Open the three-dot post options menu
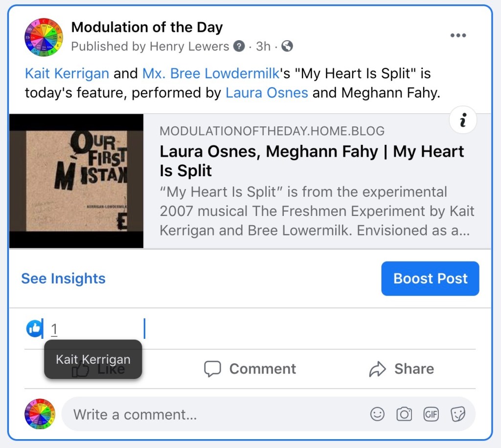 (458, 35)
